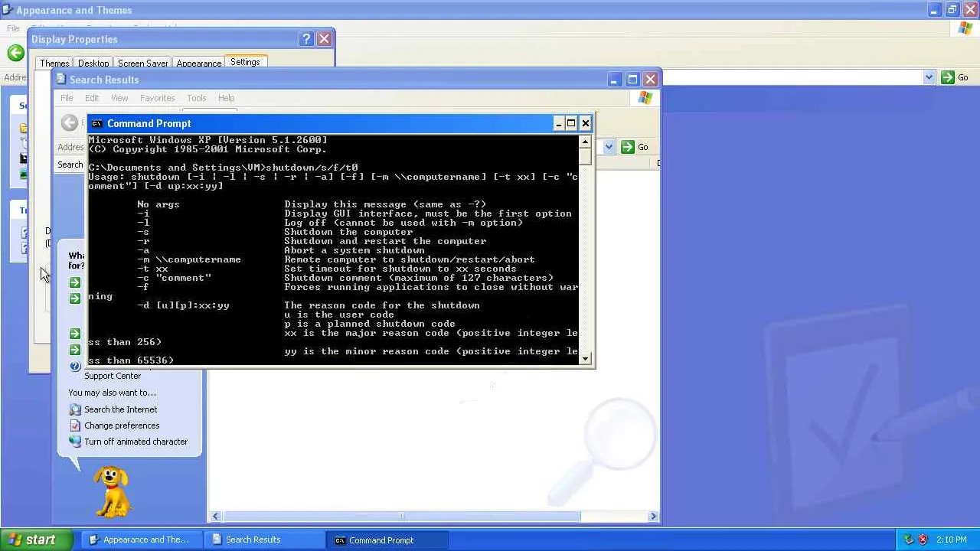This screenshot has height=551, width=980.
Task: Close the Command Prompt window
Action: click(x=585, y=123)
